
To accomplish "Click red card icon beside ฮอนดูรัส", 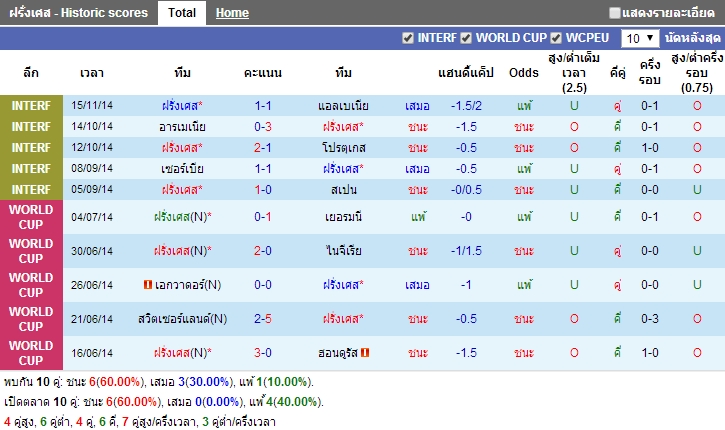I will (365, 353).
